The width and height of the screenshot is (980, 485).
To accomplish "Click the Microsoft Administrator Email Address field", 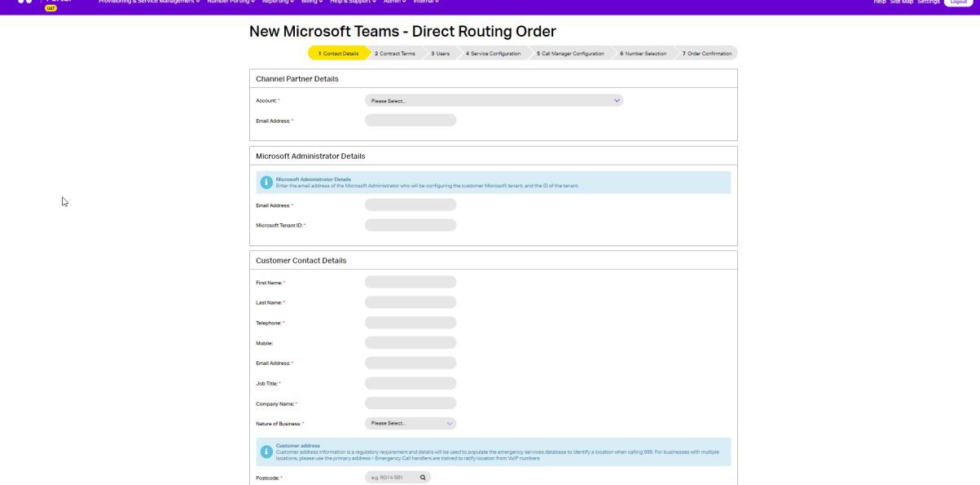I will tap(411, 205).
